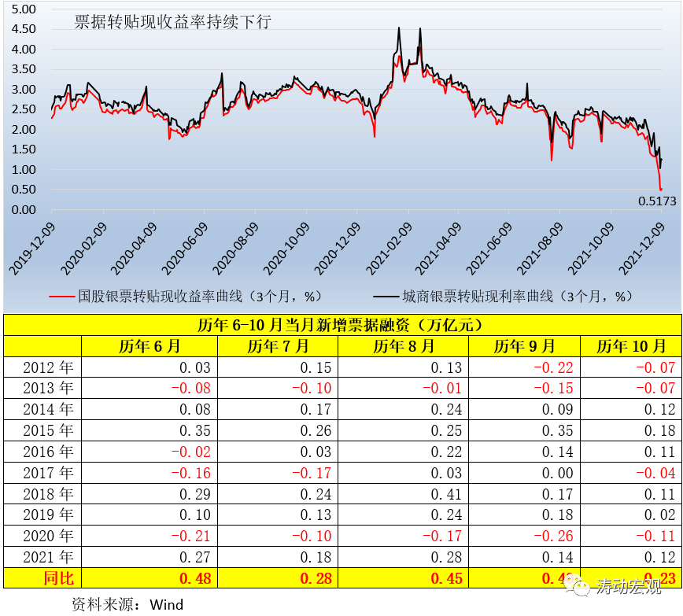Click the 2019-12-09 x-axis date label
The height and width of the screenshot is (616, 683).
point(31,247)
